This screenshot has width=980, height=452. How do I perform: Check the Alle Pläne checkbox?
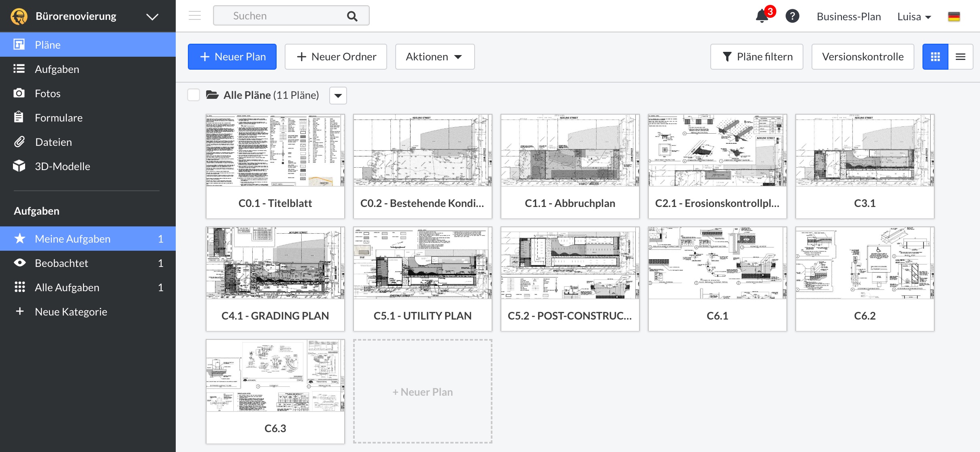pos(194,95)
